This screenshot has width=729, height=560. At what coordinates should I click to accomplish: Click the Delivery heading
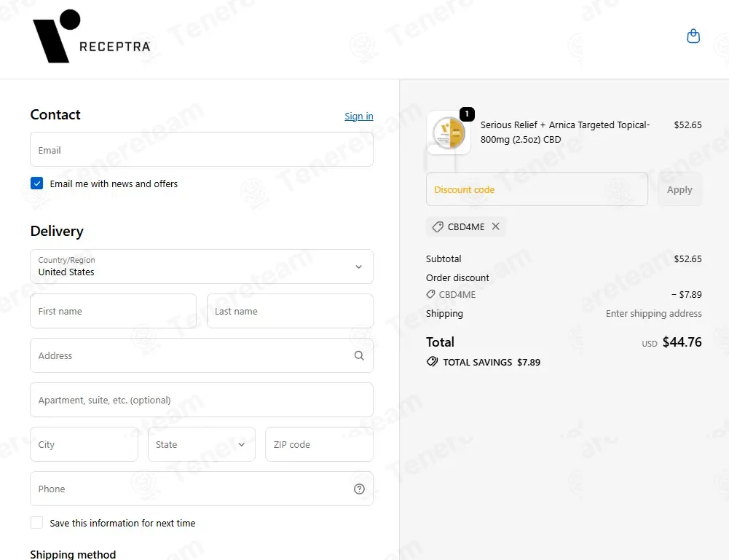coord(57,231)
